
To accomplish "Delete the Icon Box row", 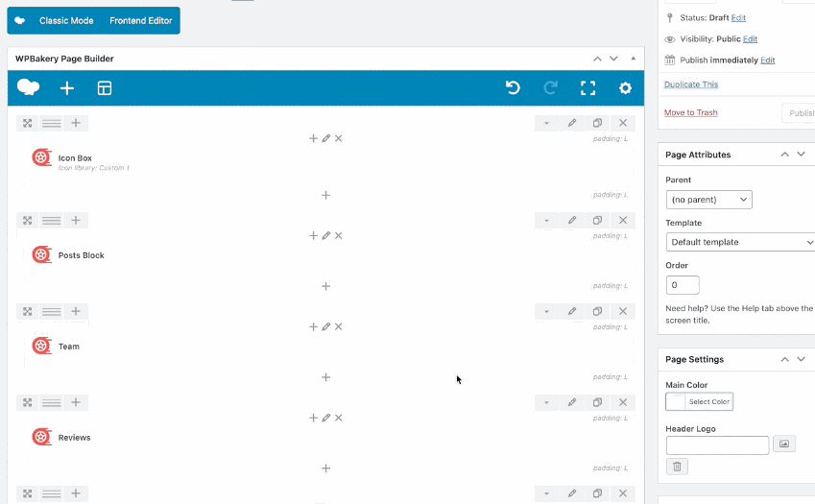I will (623, 123).
